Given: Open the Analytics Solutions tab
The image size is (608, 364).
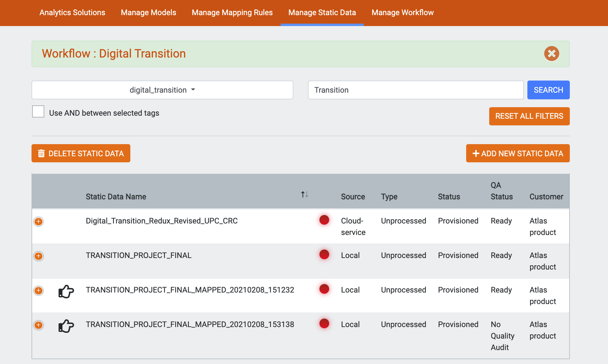Looking at the screenshot, I should pos(72,12).
